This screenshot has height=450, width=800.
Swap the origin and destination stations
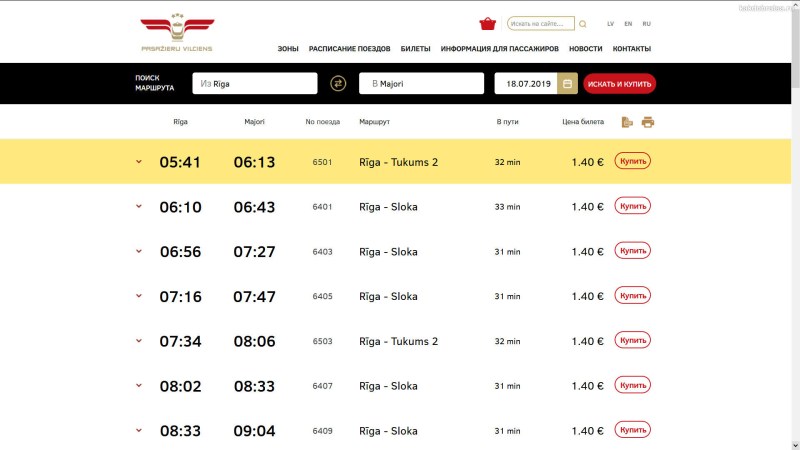point(338,84)
